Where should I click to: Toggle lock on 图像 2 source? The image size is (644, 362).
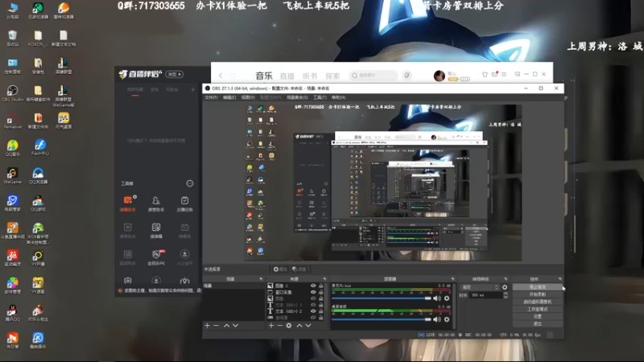pyautogui.click(x=321, y=286)
